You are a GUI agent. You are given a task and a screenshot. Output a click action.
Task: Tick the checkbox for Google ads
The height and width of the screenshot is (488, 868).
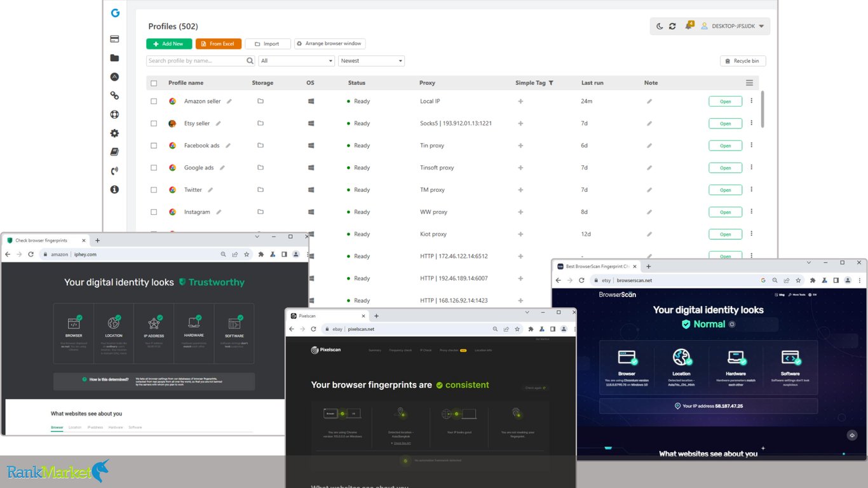[154, 168]
